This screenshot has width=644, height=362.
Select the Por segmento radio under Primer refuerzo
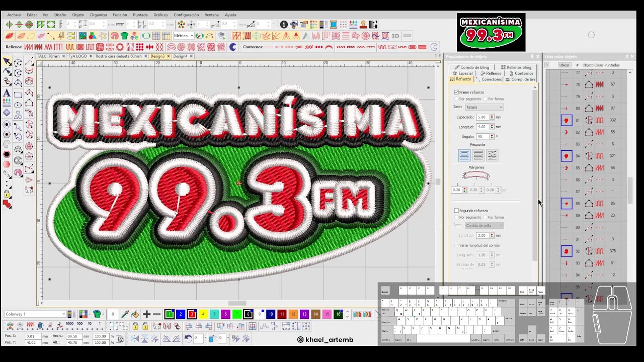pyautogui.click(x=456, y=99)
